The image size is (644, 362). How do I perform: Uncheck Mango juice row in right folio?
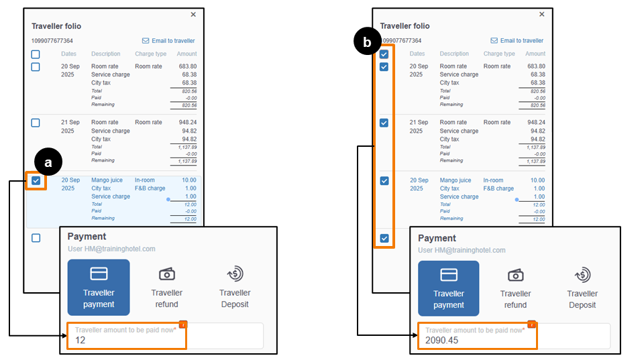384,180
